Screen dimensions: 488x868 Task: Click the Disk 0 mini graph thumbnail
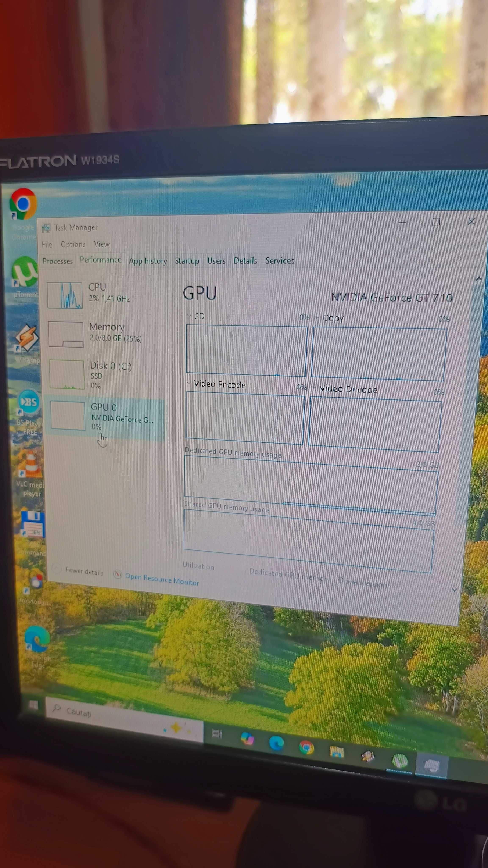[67, 375]
